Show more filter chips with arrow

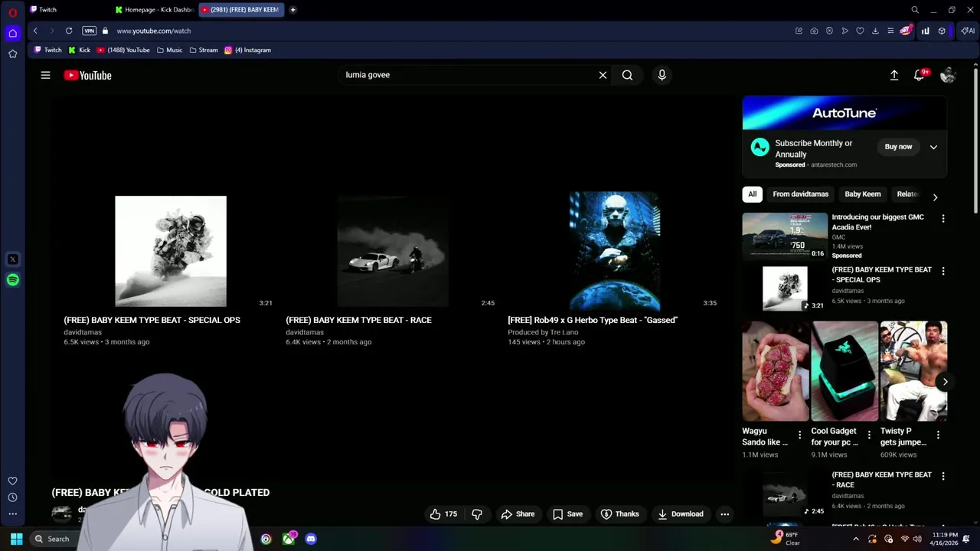(935, 197)
